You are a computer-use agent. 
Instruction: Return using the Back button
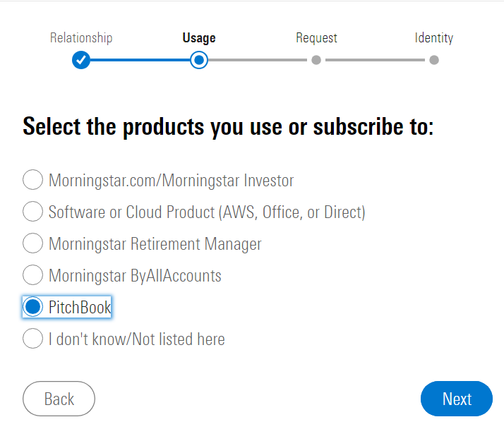click(59, 399)
